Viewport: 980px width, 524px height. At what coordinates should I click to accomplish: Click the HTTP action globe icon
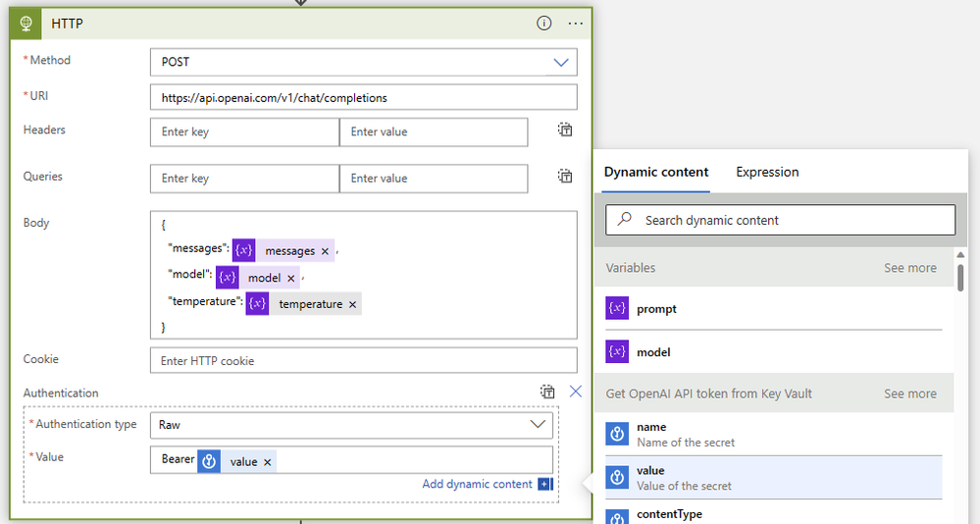(x=26, y=24)
